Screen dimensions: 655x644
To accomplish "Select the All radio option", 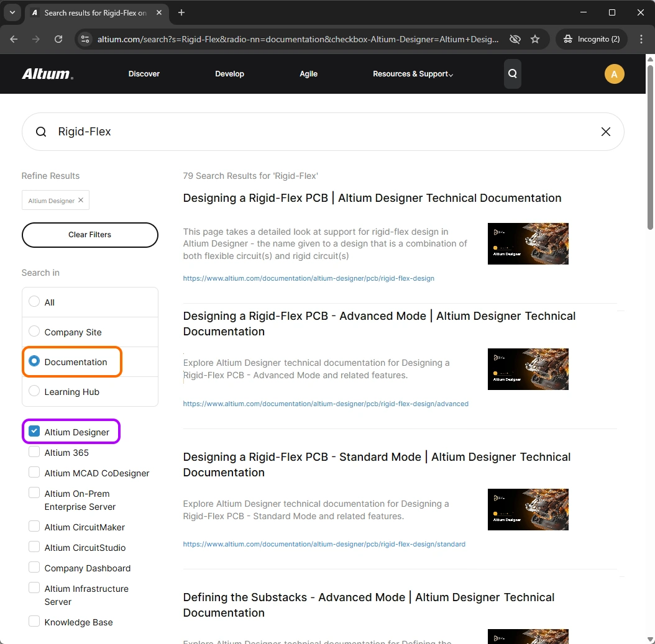I will tap(34, 302).
